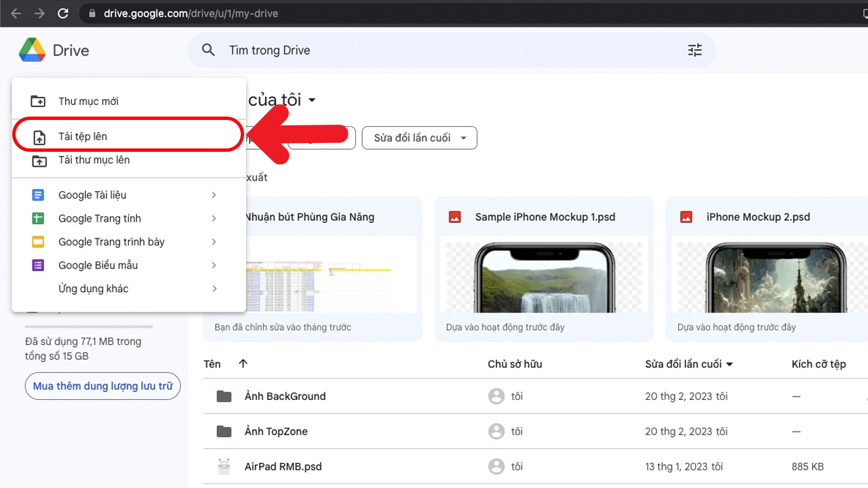Open the Sửa đổi lần cuối filter dropdown

point(419,138)
